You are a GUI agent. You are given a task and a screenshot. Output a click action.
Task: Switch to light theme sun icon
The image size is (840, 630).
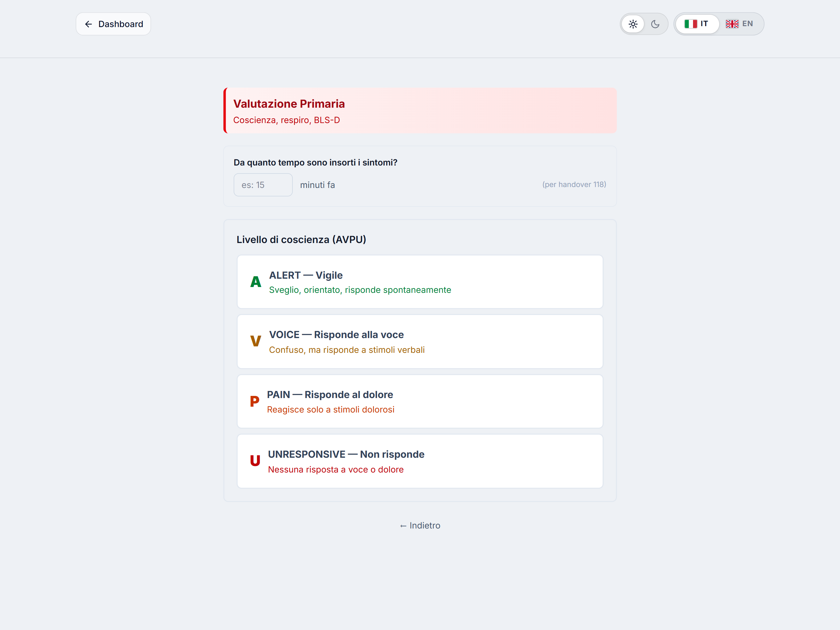coord(633,24)
